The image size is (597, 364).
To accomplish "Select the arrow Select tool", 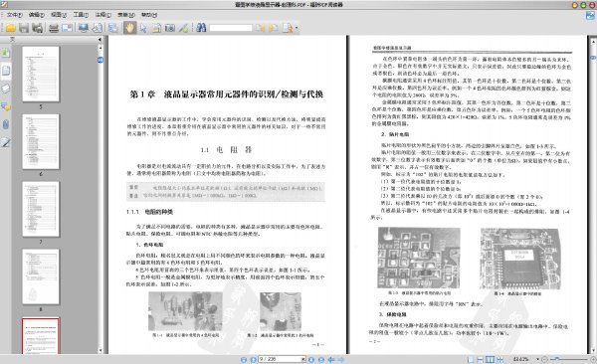I will 143,28.
